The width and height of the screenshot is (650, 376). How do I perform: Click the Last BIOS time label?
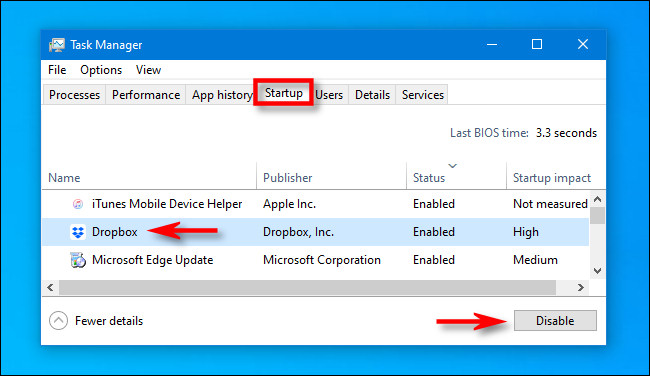coord(490,133)
